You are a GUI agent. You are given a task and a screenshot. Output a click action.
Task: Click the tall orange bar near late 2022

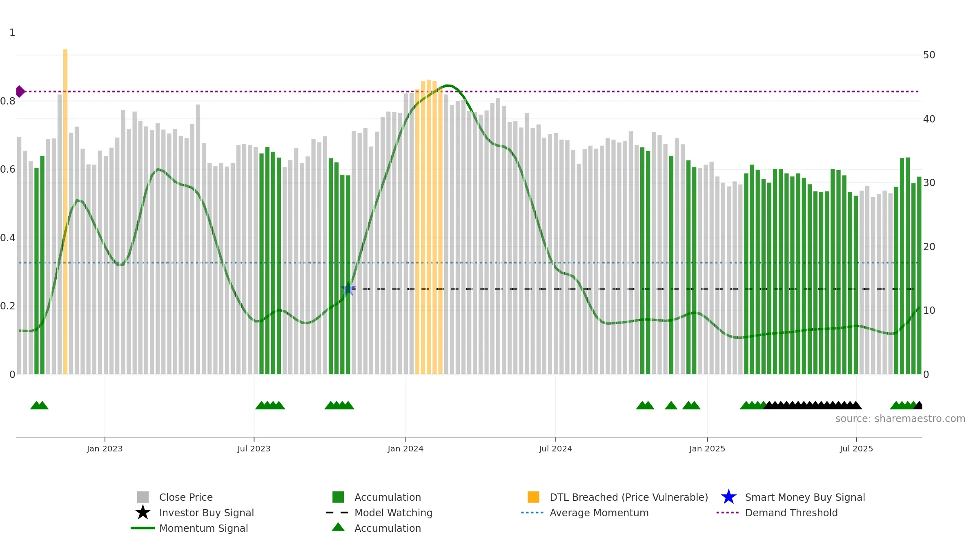65,211
